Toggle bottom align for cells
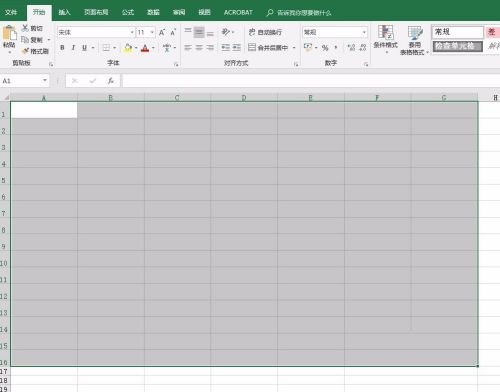500x392 pixels. pyautogui.click(x=210, y=33)
